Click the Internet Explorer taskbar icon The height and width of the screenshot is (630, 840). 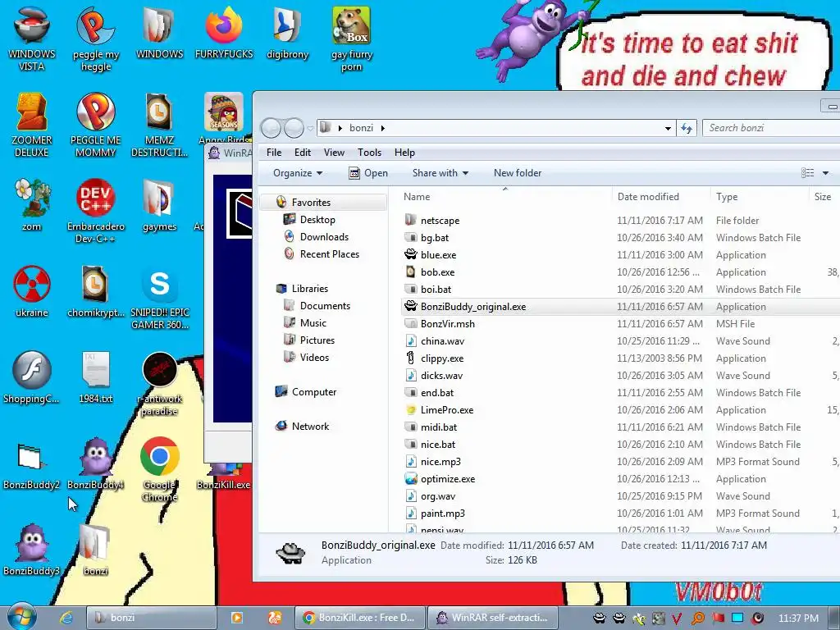pos(66,618)
